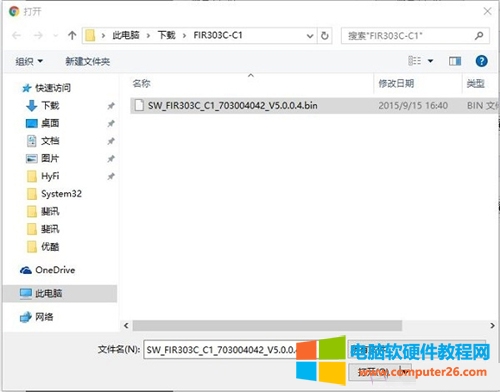Click the search magnifier icon
Screen dimensions: 500x392
pos(479,35)
